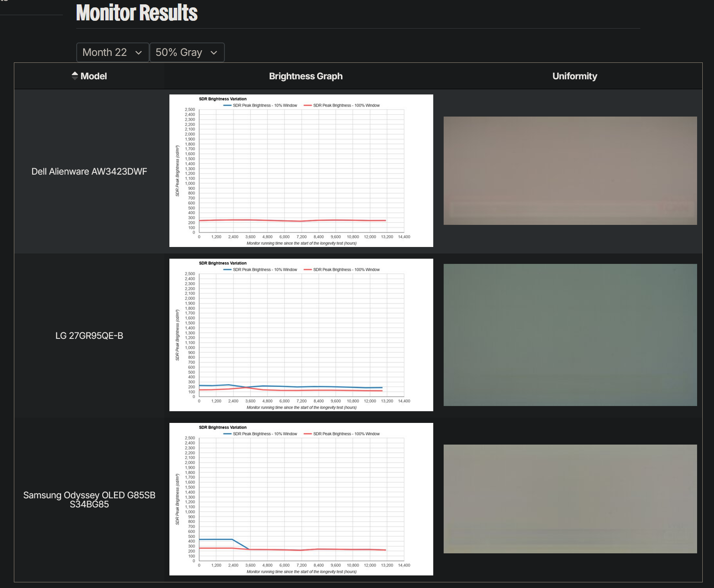
Task: Open the 50% Gray pattern dropdown
Action: [187, 52]
